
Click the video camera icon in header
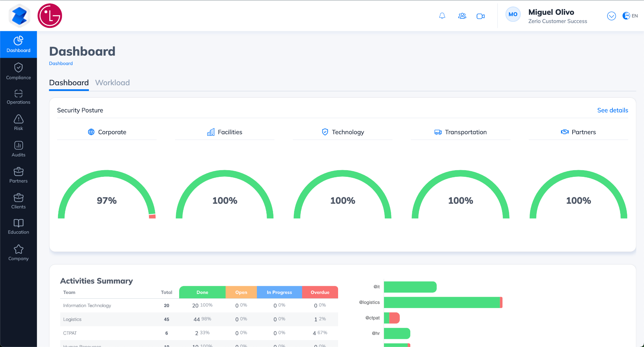point(481,16)
